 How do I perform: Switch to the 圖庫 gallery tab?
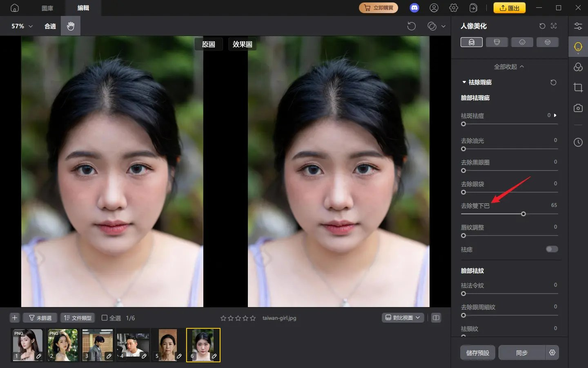click(47, 7)
